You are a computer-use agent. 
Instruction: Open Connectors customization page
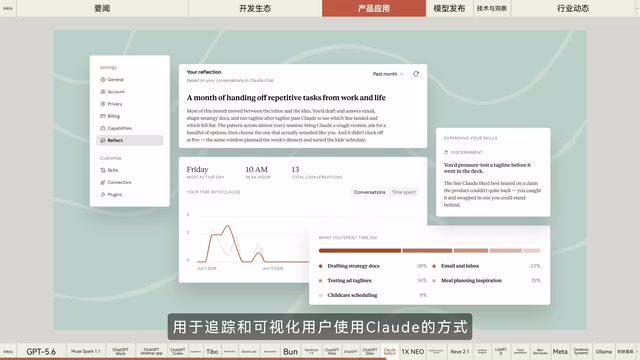tap(130, 182)
